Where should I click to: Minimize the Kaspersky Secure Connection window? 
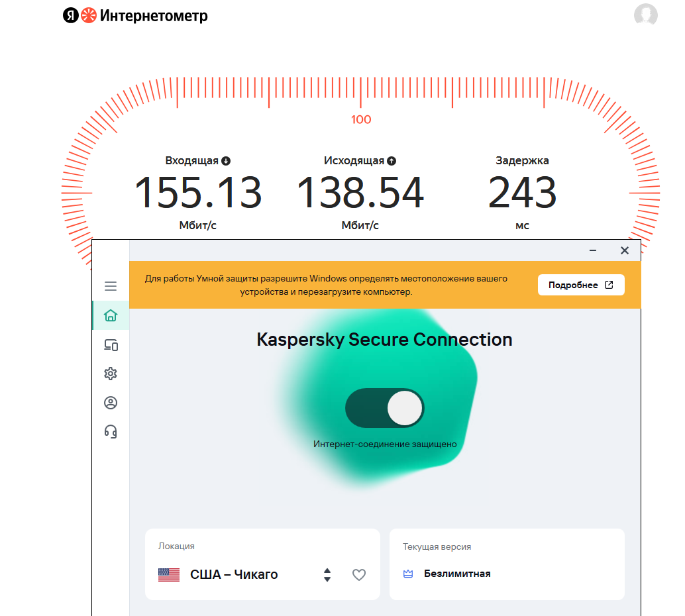point(593,250)
